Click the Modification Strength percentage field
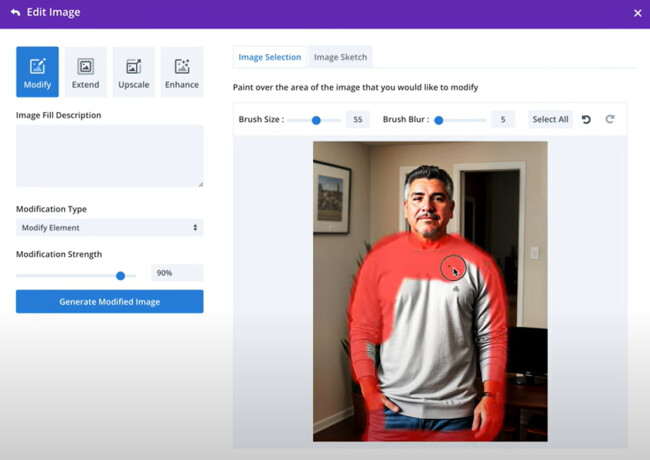This screenshot has height=460, width=650. [x=176, y=273]
